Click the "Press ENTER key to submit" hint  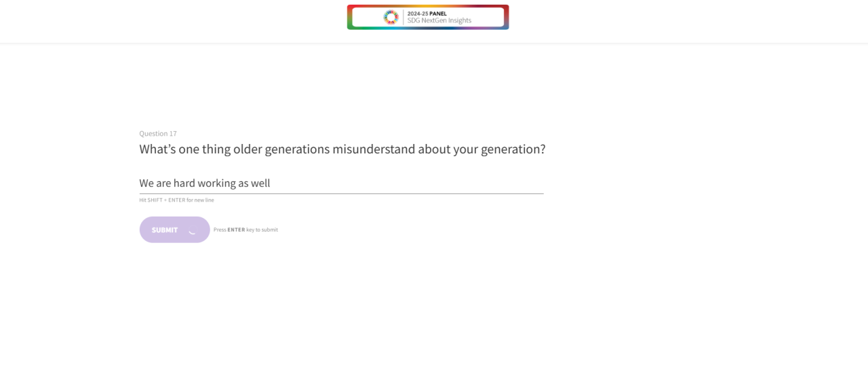click(x=245, y=230)
